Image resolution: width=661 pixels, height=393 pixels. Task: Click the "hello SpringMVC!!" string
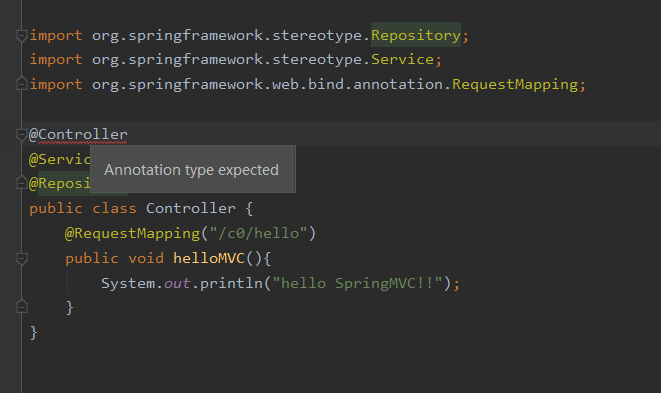point(357,283)
